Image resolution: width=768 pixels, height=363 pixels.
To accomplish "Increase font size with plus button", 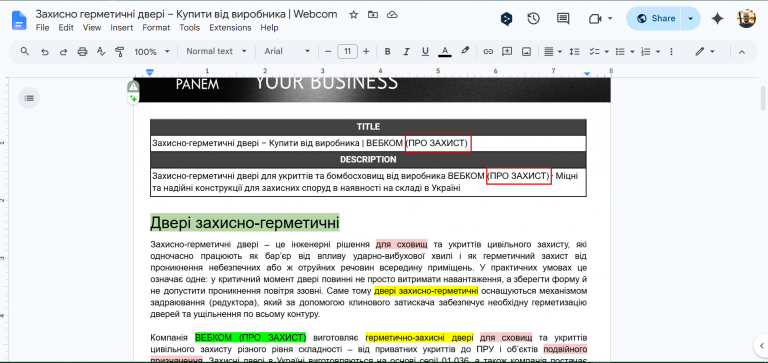I will tap(366, 51).
